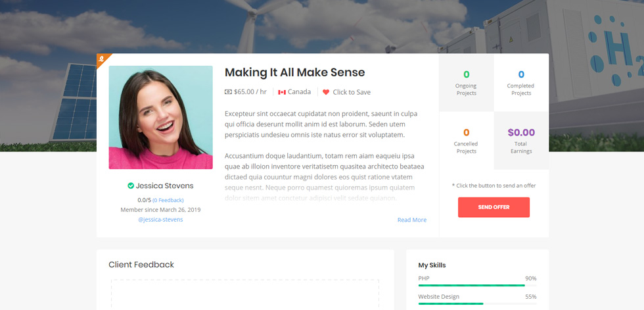Expand description with Read More
The height and width of the screenshot is (310, 644).
[x=412, y=220]
